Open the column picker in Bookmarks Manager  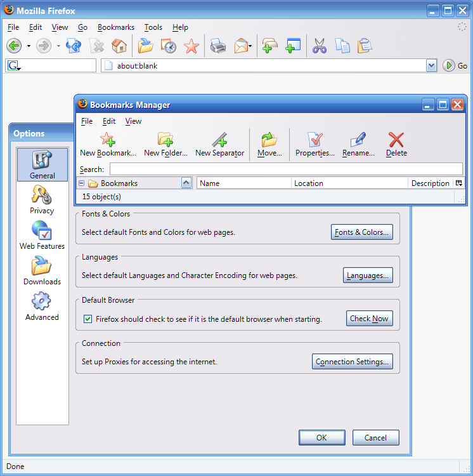coord(459,183)
